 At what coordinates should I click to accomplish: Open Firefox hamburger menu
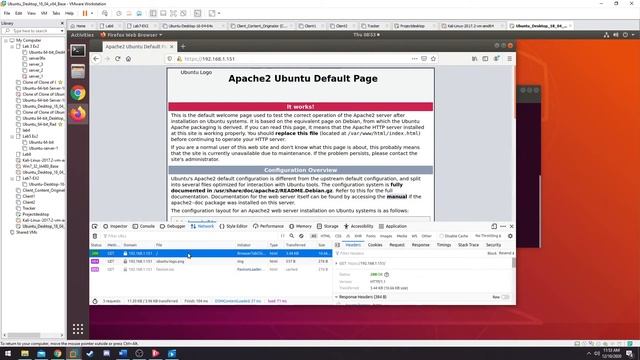tap(509, 59)
